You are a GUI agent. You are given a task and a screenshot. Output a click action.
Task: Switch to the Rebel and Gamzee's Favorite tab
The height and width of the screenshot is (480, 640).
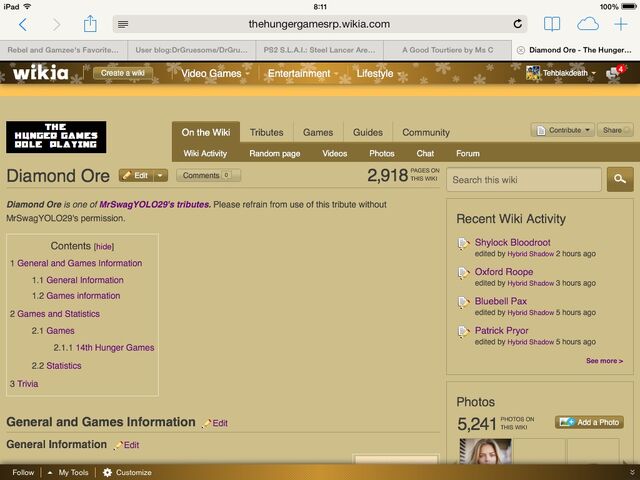click(x=63, y=50)
